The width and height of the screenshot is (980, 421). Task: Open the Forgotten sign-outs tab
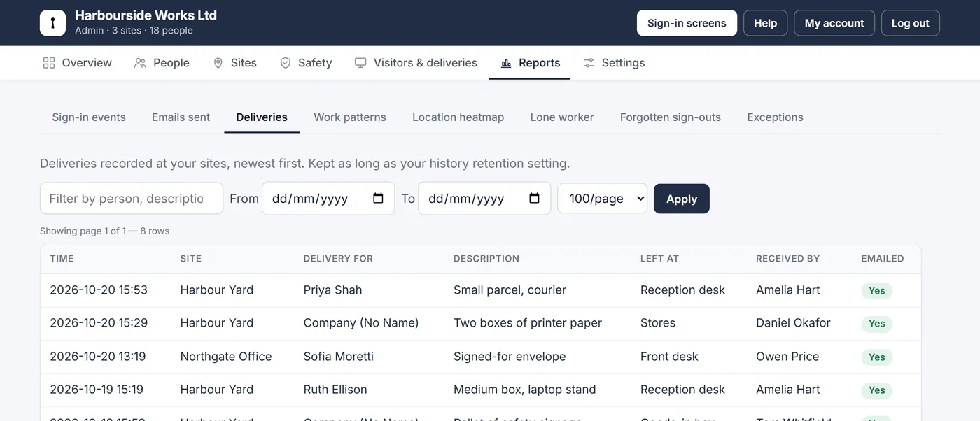click(671, 117)
